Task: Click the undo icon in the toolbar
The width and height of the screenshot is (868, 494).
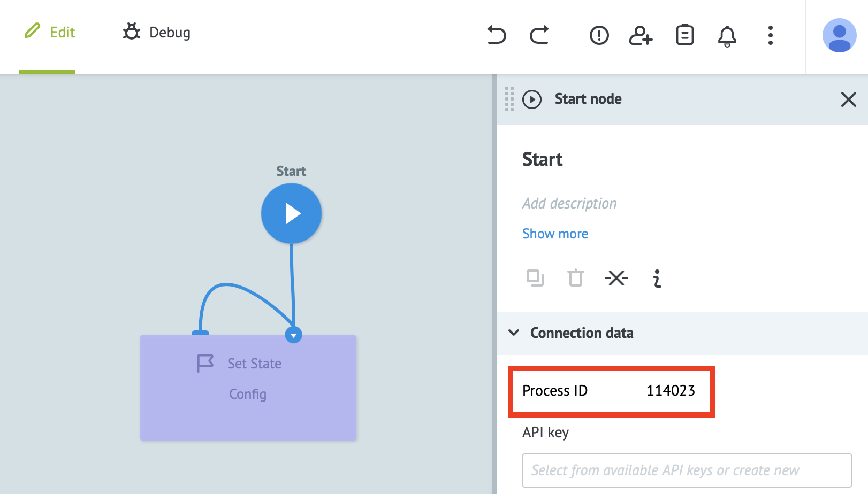Action: (497, 35)
